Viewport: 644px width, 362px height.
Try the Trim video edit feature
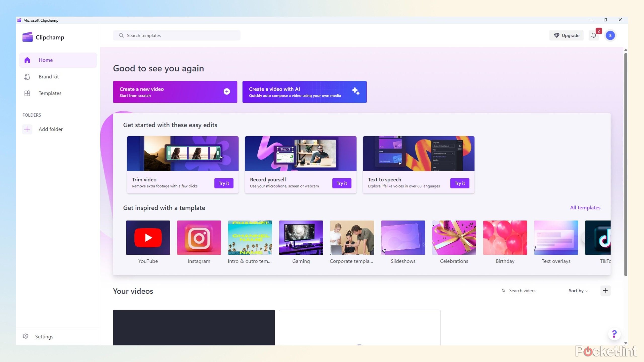(x=223, y=183)
